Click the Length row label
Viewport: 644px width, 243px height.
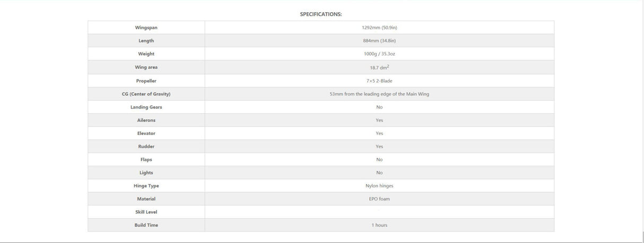tap(146, 41)
